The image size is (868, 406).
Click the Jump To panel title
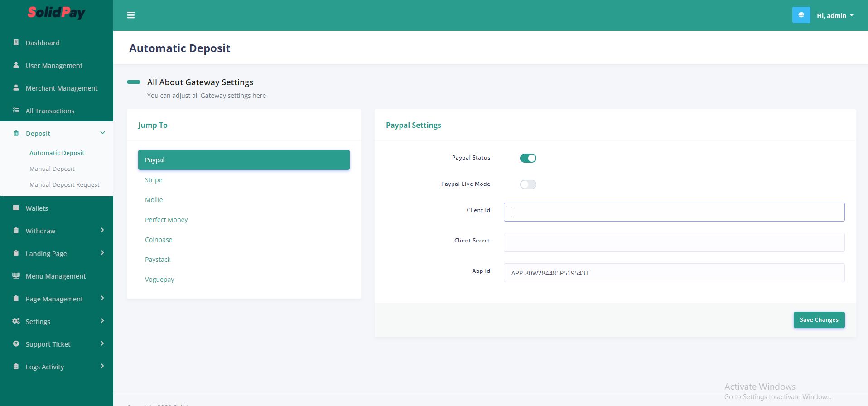click(153, 125)
